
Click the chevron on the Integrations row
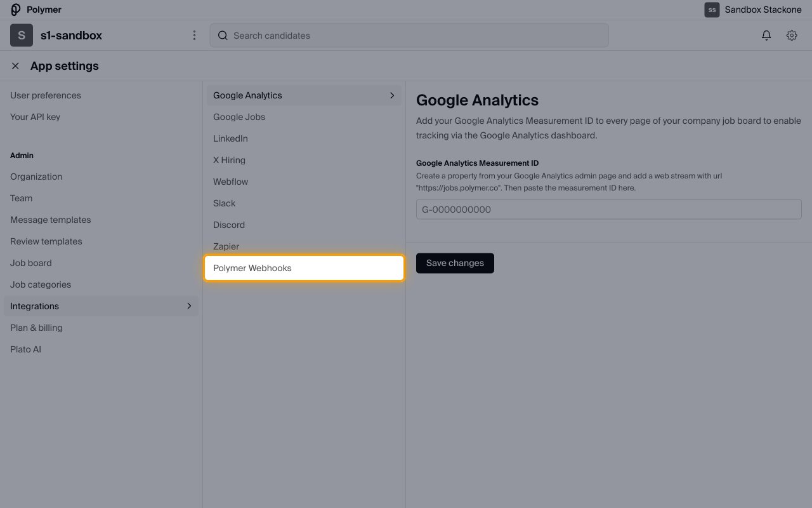pos(188,306)
